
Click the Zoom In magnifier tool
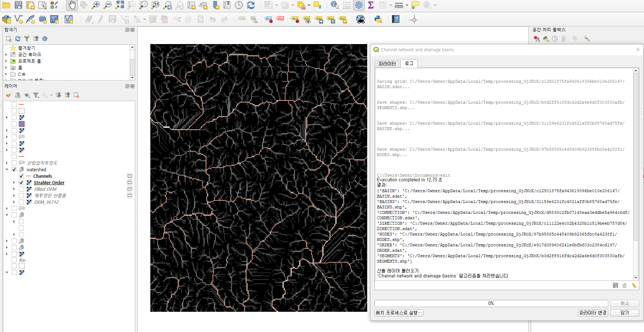96,5
